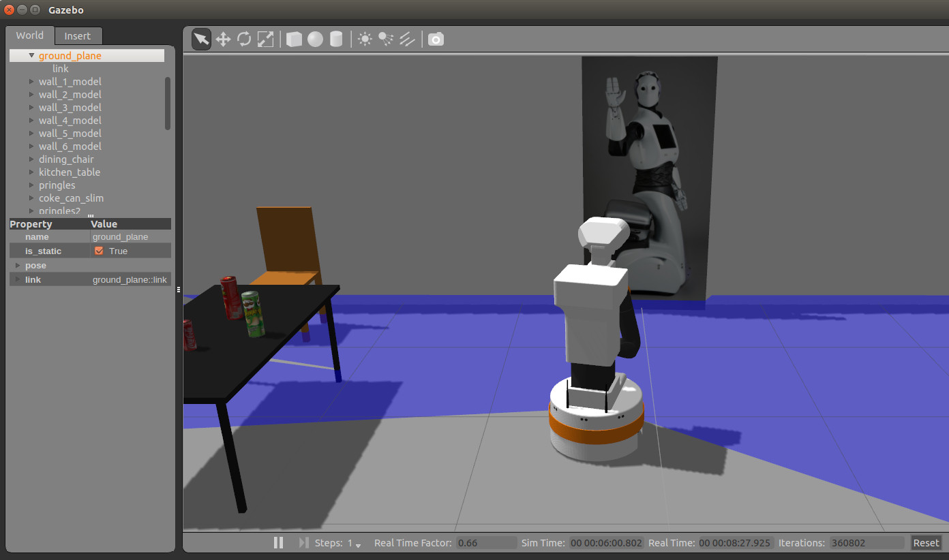Add a spot light
The image size is (949, 560).
click(386, 40)
